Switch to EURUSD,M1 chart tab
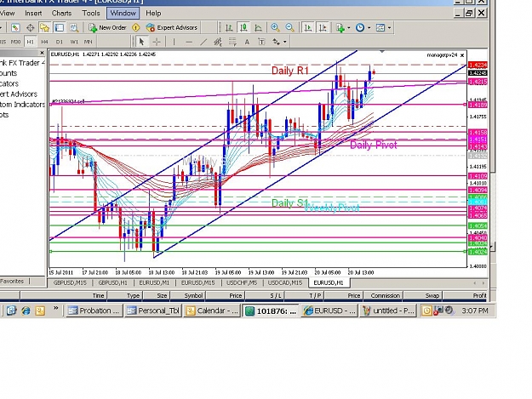Image resolution: width=532 pixels, height=399 pixels. (154, 282)
